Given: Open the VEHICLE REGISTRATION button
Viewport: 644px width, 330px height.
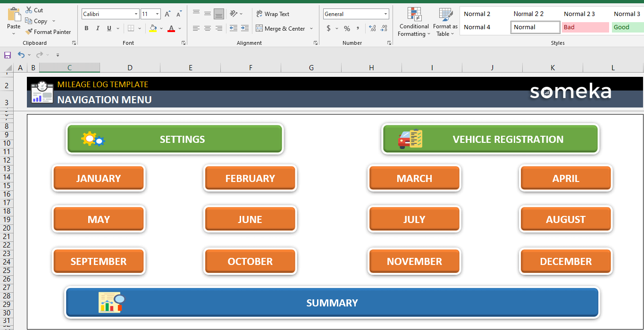Looking at the screenshot, I should (490, 139).
